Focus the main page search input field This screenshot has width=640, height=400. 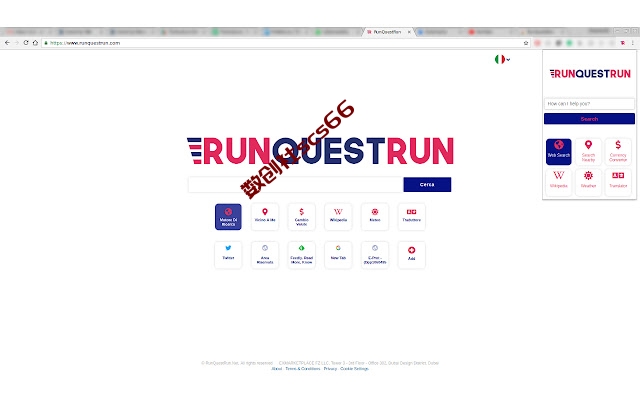(x=296, y=184)
